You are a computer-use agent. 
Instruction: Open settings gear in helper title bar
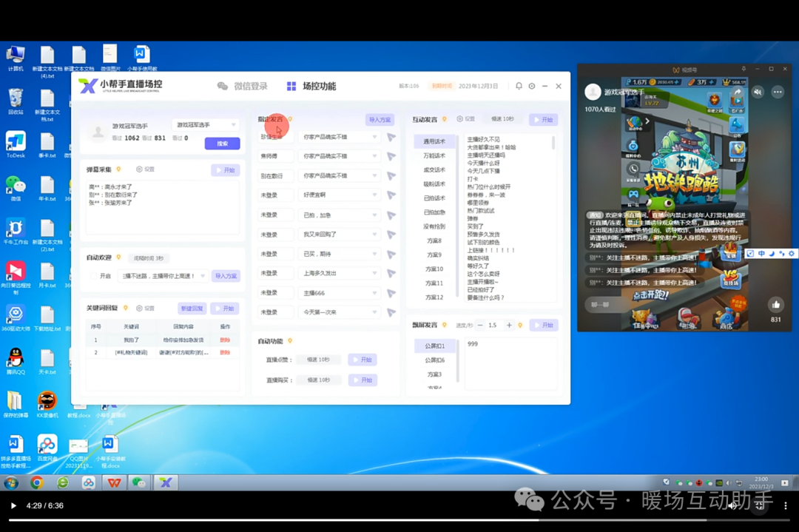coord(531,87)
